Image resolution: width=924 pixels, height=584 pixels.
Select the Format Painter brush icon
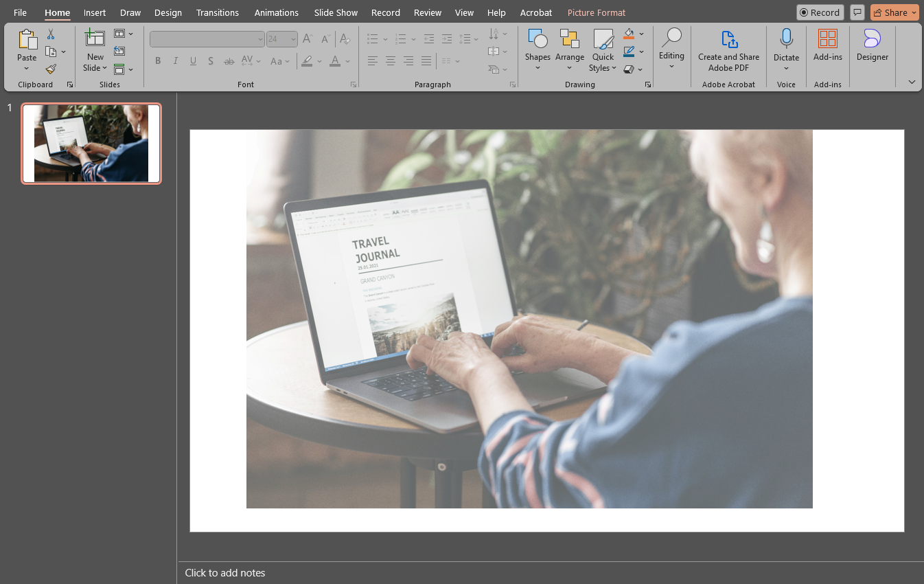point(51,69)
